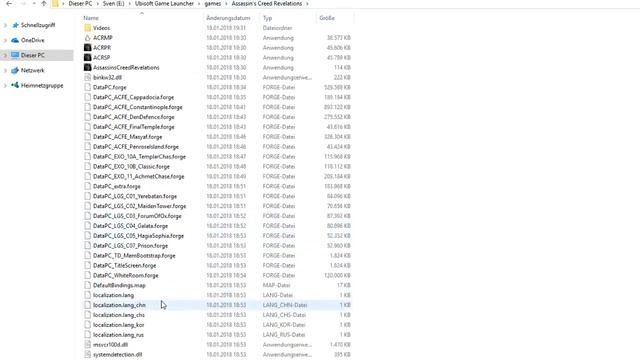This screenshot has height=360, width=640.
Task: Select DataPC_EXO_10B_Classic.forge file
Action: pos(131,167)
